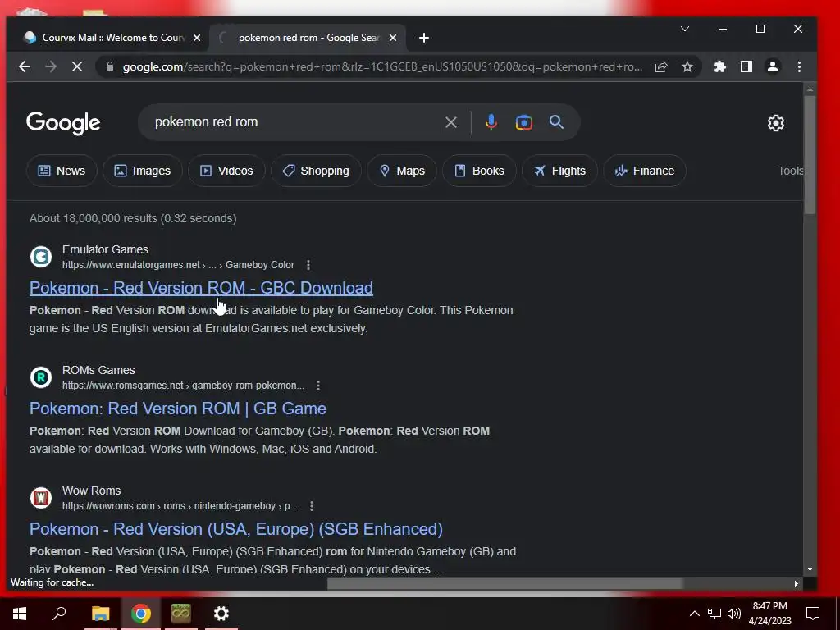Image resolution: width=840 pixels, height=630 pixels.
Task: Open taskbar search
Action: point(59,614)
